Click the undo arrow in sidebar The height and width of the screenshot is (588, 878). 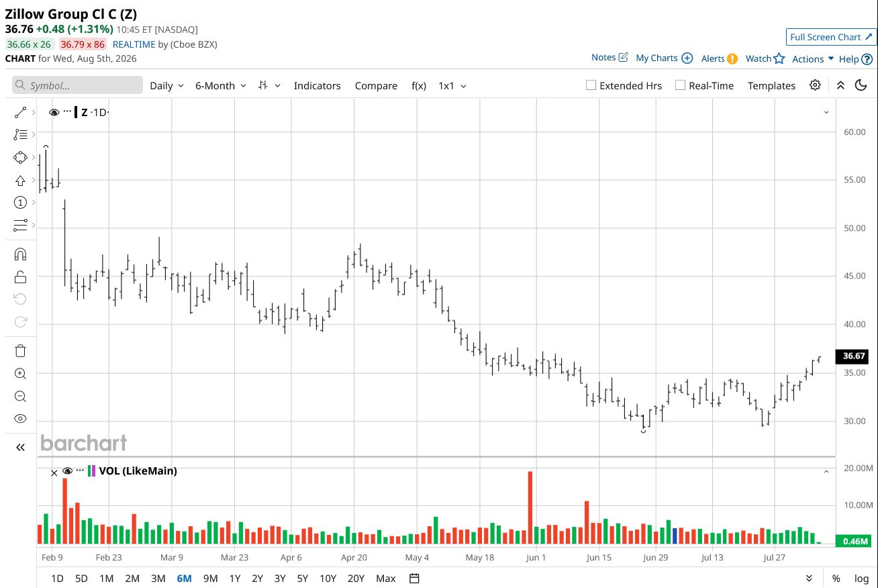[20, 299]
